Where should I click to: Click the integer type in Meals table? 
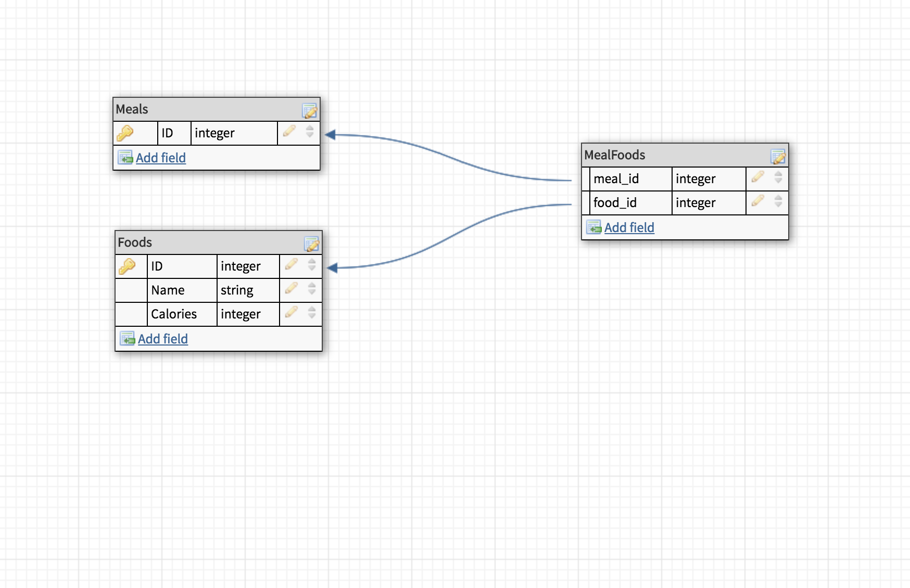click(x=214, y=133)
